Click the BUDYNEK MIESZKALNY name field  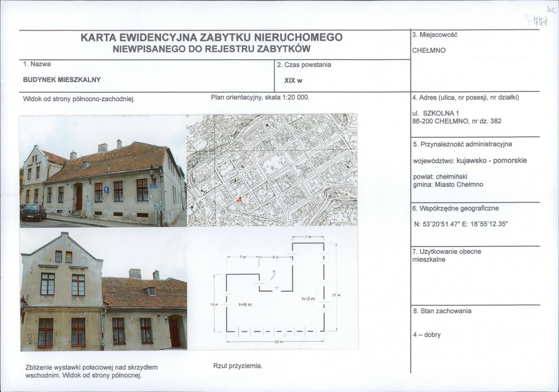(x=62, y=80)
